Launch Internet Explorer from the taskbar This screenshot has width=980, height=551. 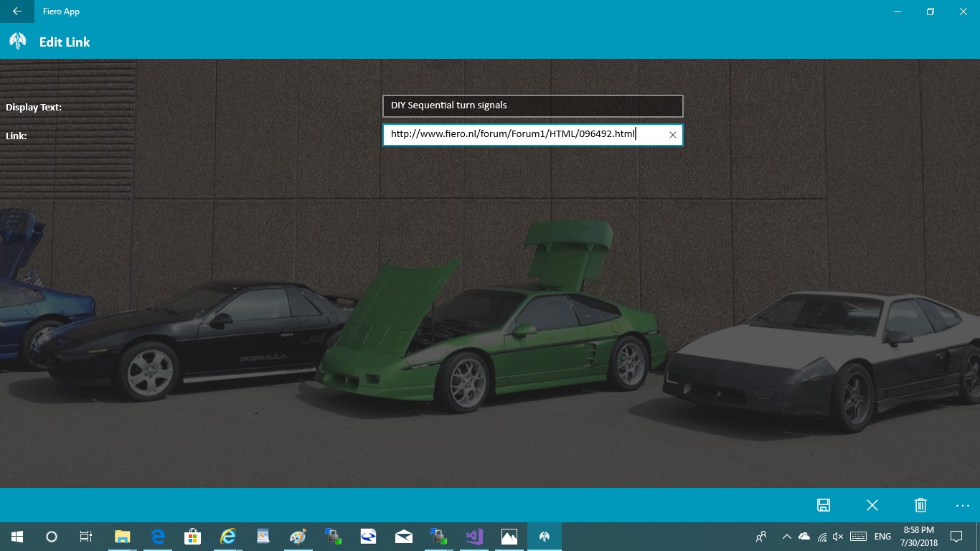point(228,537)
